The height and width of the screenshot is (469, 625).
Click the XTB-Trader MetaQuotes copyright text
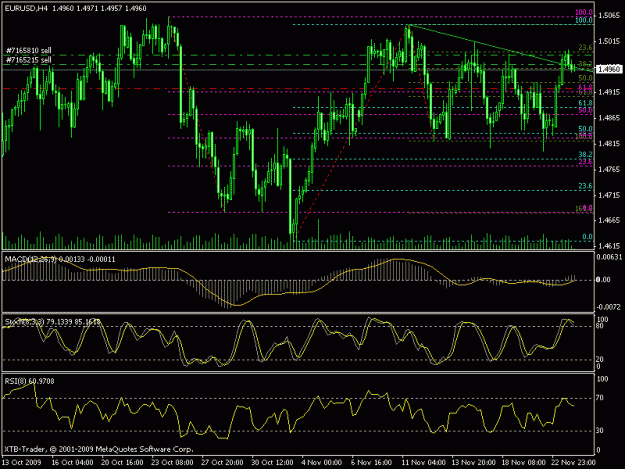click(x=99, y=449)
